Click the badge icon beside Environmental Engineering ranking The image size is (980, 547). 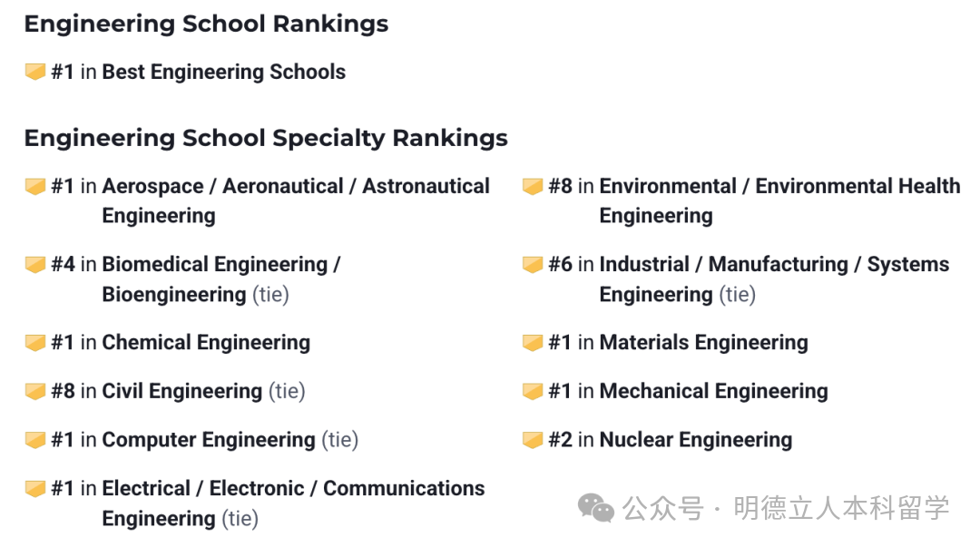533,186
